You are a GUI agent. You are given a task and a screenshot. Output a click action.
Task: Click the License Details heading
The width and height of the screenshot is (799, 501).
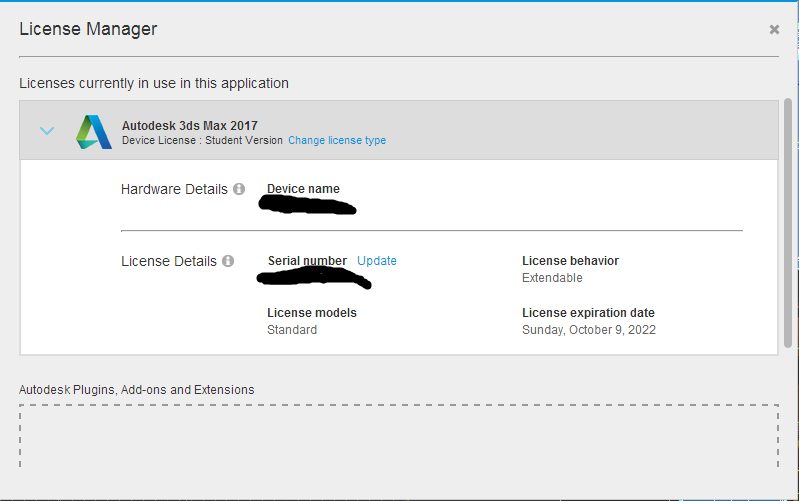[x=169, y=261]
